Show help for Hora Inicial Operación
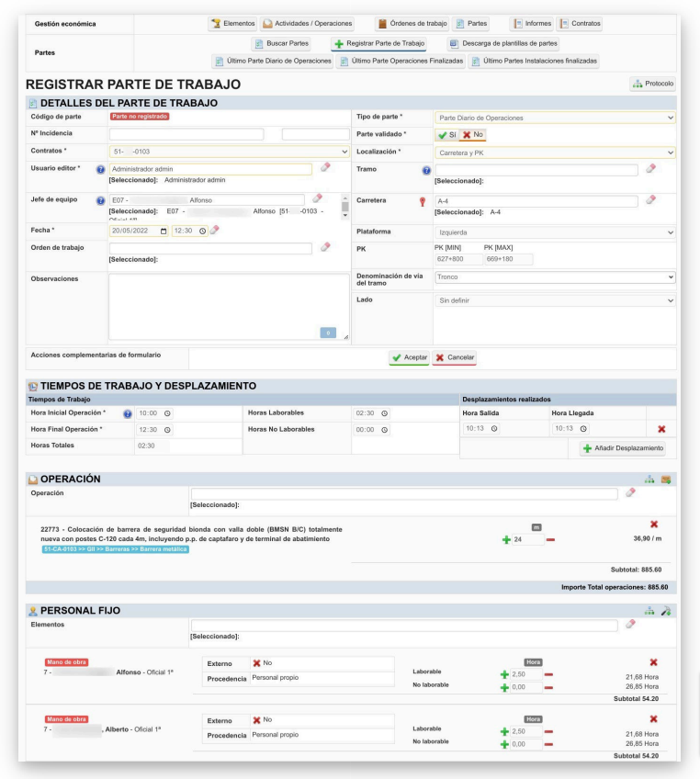The image size is (700, 779). (128, 413)
